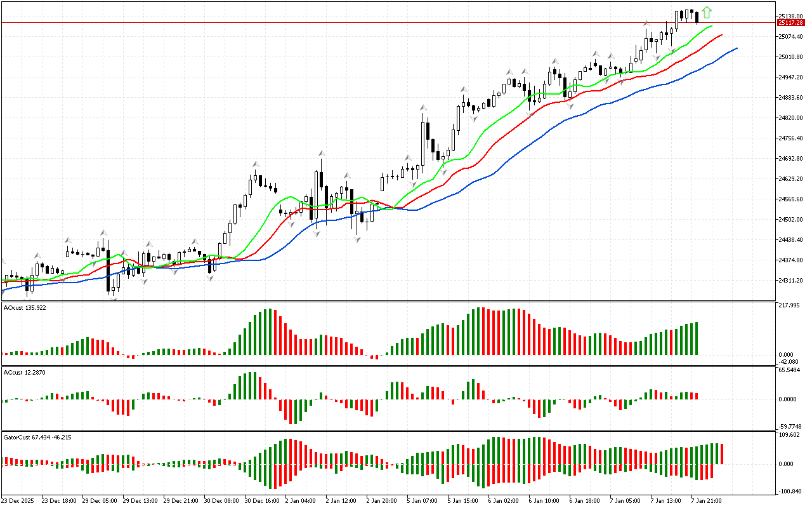Click the red current price label 25117.28

(790, 23)
